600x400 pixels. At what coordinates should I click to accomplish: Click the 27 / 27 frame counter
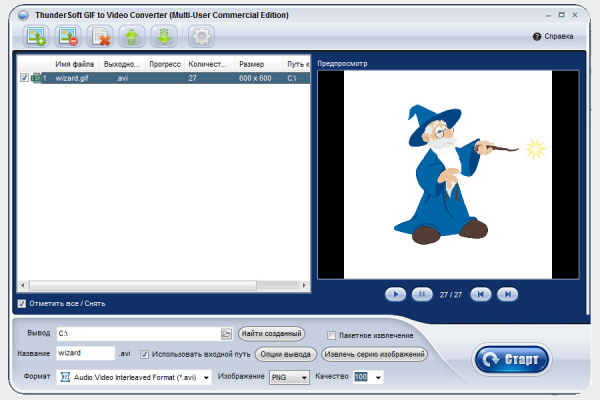(450, 295)
